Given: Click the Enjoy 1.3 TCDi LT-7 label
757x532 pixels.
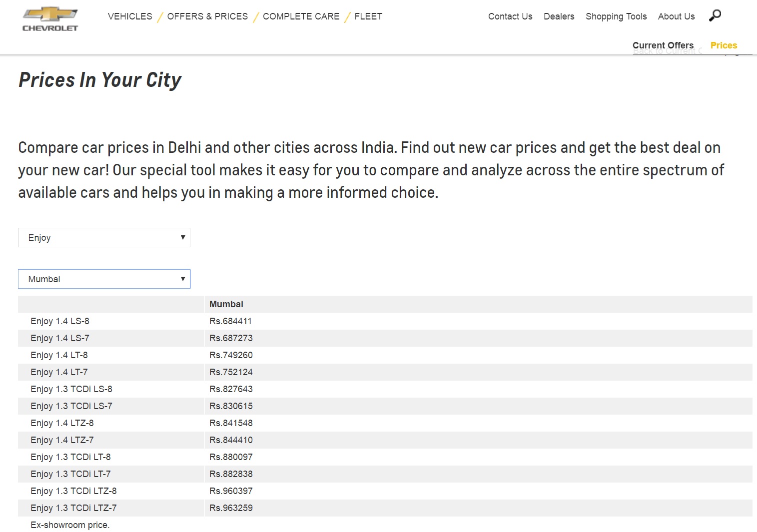Looking at the screenshot, I should (70, 474).
